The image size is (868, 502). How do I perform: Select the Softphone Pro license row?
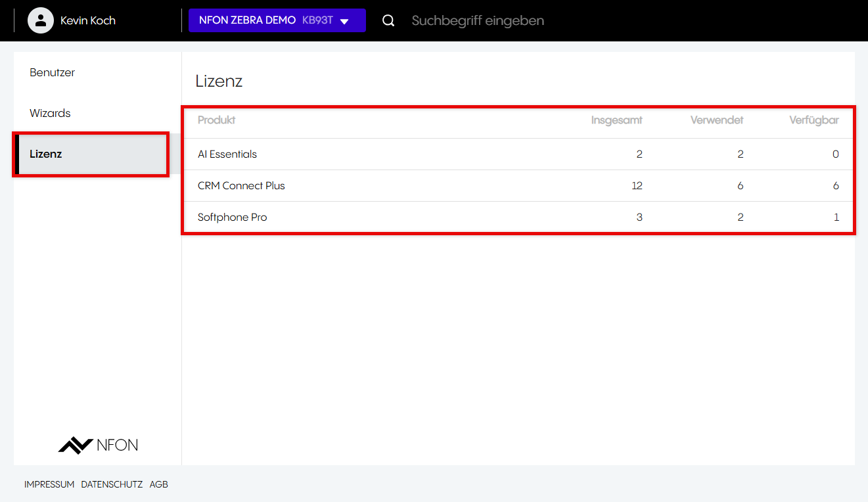(x=233, y=217)
